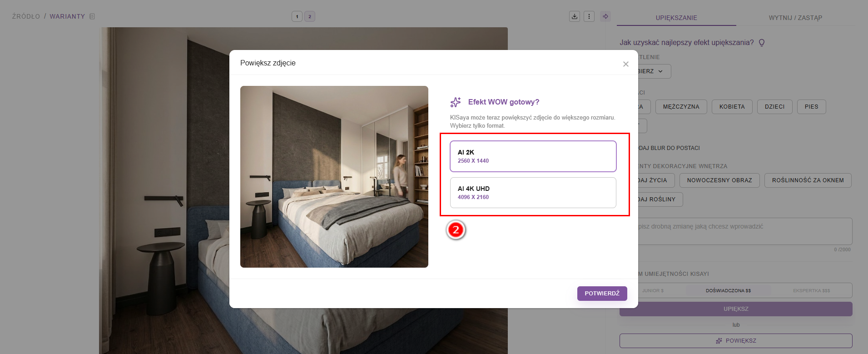Screen dimensions: 868x354
Task: Select DOŚWIADCZONA $$ skill level
Action: [728, 290]
